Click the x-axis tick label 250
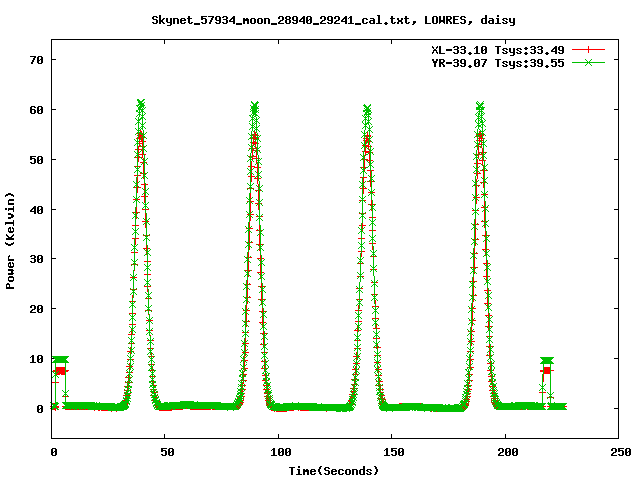Viewport: 640px width, 480px height. tap(621, 452)
